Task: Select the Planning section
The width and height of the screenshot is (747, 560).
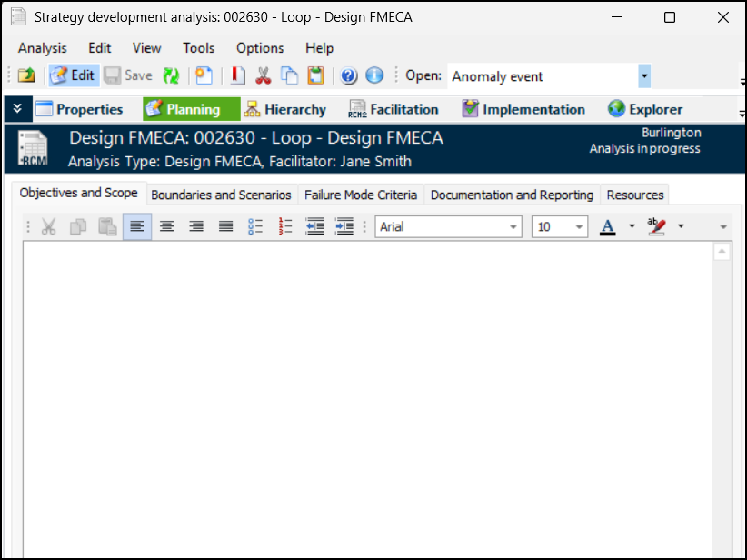Action: (x=192, y=109)
